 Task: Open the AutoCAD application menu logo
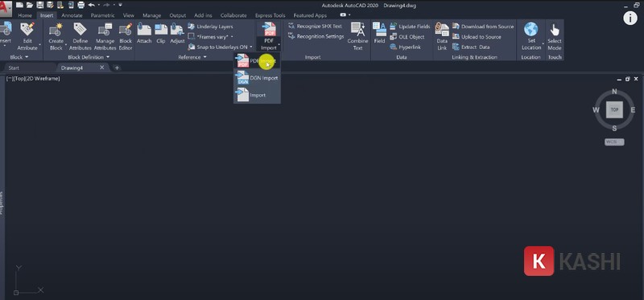(x=6, y=7)
